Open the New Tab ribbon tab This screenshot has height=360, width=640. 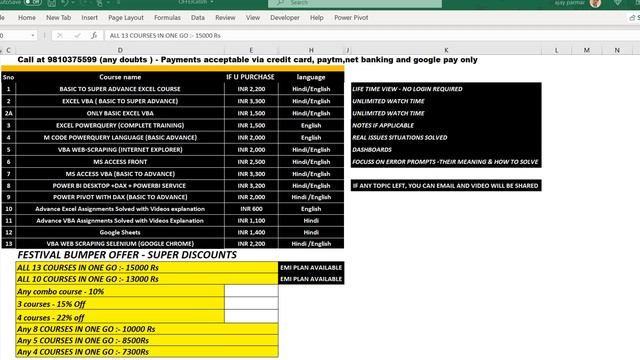(x=58, y=18)
